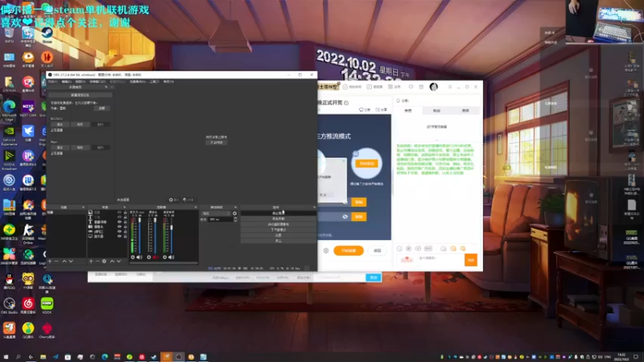Move scene up in the Scenes panel
Viewport: 644px width, 362px height.
click(x=64, y=261)
